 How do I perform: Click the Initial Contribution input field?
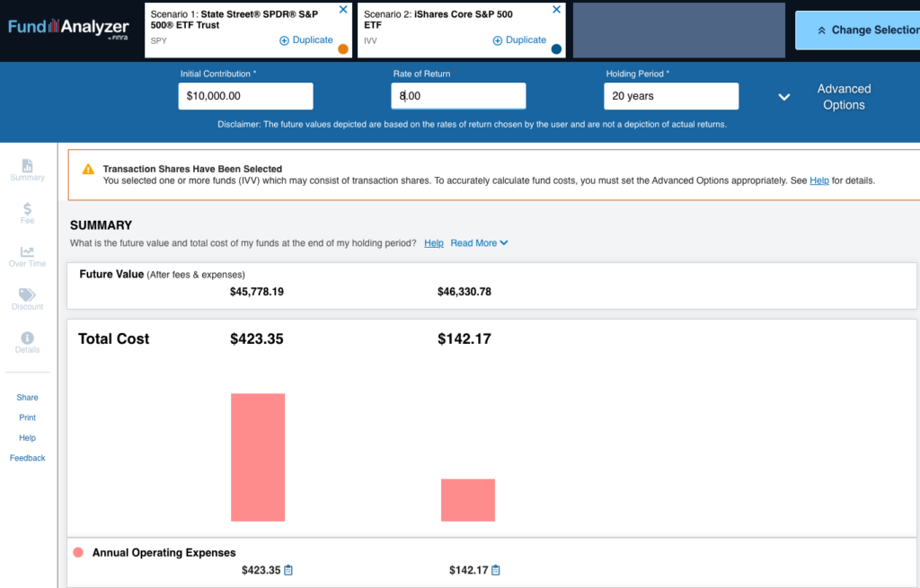(x=245, y=96)
